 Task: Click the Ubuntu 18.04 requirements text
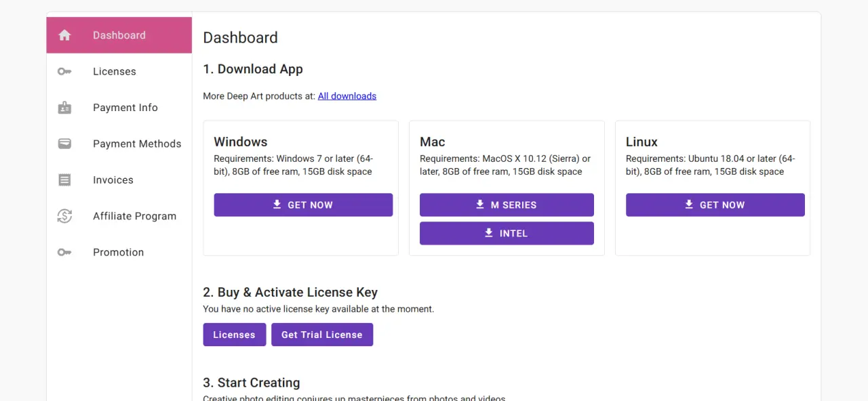coord(711,165)
